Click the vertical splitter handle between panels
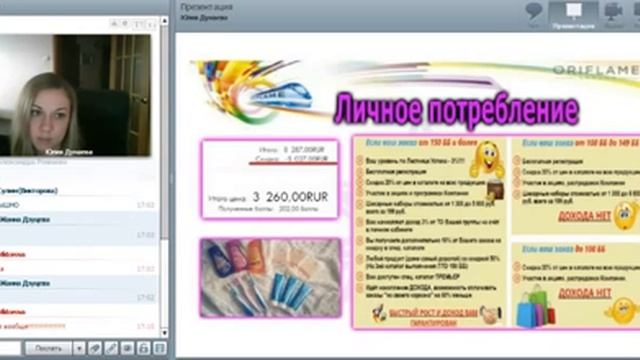Image resolution: width=640 pixels, height=360 pixels. point(172,179)
